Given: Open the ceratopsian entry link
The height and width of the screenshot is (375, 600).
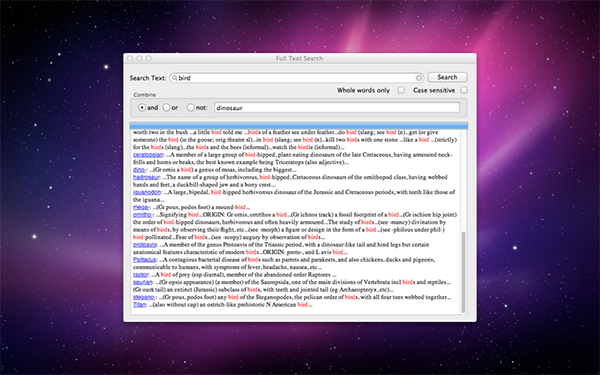Looking at the screenshot, I should pyautogui.click(x=148, y=155).
